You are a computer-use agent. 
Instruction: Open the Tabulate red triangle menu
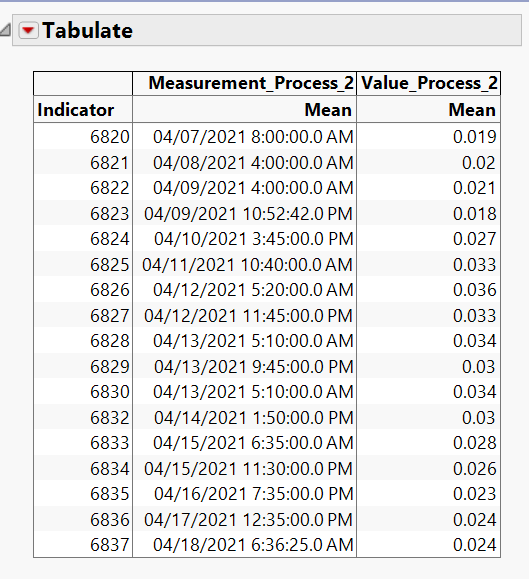pos(28,30)
